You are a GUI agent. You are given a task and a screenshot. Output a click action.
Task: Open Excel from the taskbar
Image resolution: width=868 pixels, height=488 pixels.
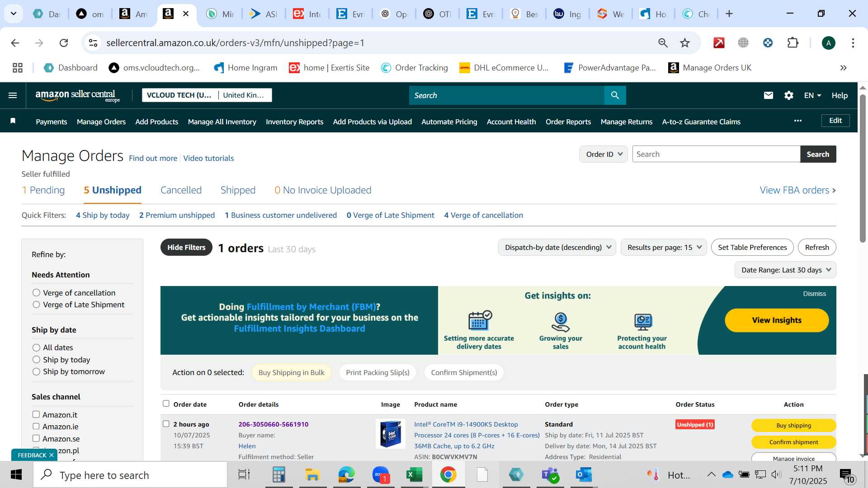(x=414, y=475)
